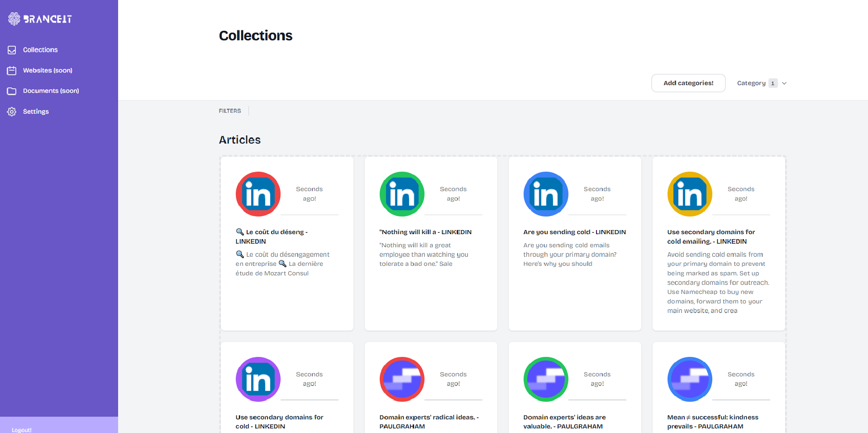Open Paul Graham icon with red ring

(402, 379)
